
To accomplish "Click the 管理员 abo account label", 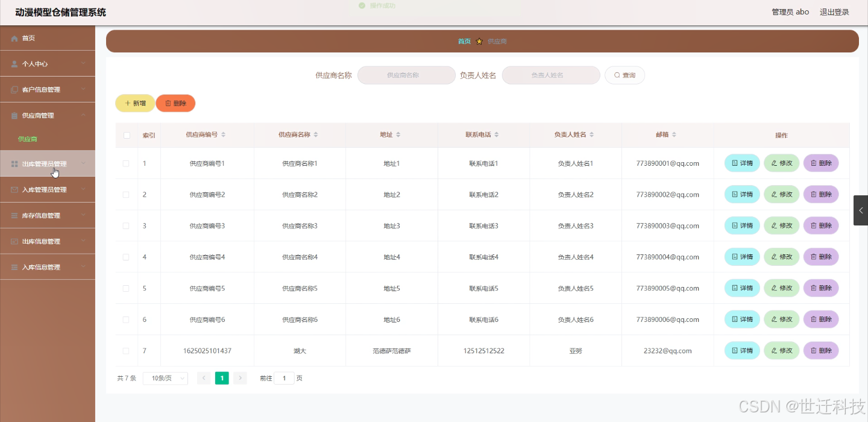I will tap(790, 12).
